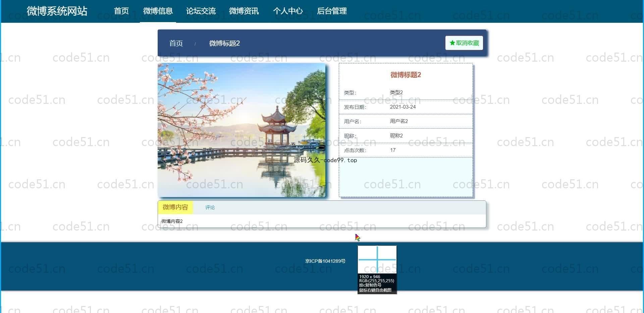Click the pavilion lake photo
Screen dimensions: 644x313
tap(241, 130)
